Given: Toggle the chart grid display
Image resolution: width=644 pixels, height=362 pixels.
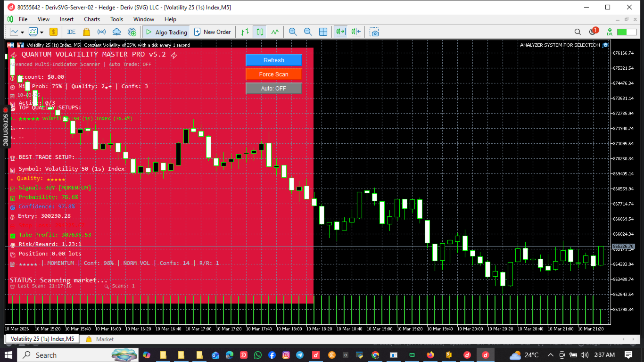Looking at the screenshot, I should pos(323,32).
